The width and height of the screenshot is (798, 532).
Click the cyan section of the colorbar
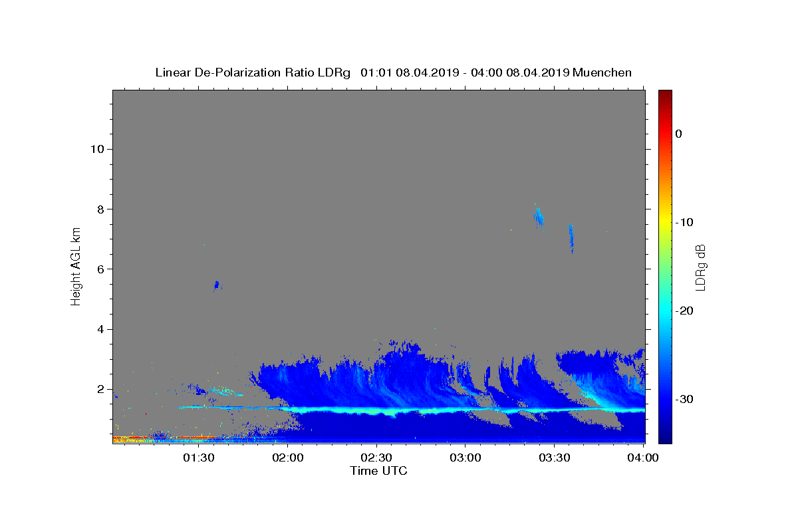tap(665, 311)
